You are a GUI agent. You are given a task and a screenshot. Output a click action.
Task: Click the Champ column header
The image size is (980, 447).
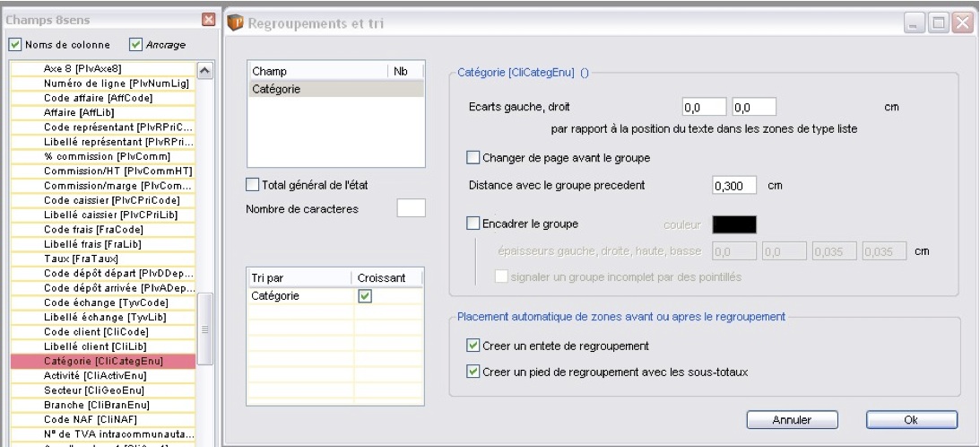pyautogui.click(x=317, y=72)
